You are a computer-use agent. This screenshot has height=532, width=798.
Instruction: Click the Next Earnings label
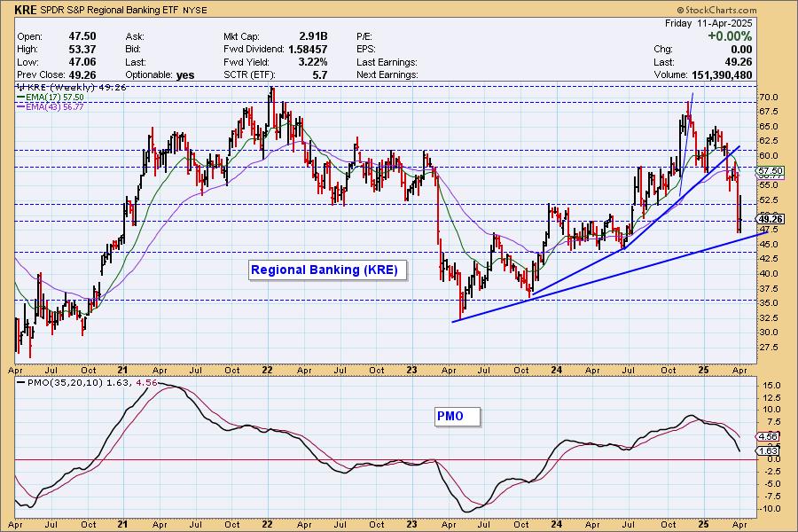[x=387, y=74]
